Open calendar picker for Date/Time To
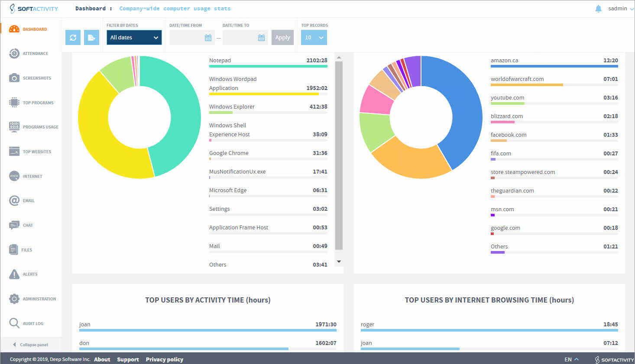635x364 pixels. click(261, 38)
